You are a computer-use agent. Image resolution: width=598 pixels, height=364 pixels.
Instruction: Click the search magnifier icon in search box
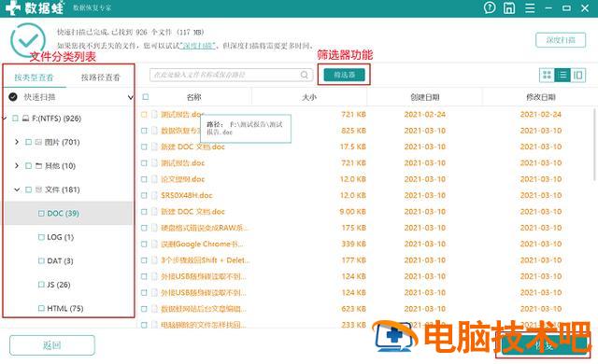click(x=305, y=75)
